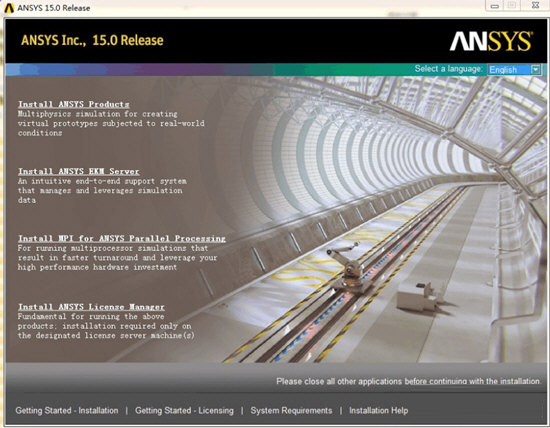Click the 'Select a language:' label

(449, 69)
